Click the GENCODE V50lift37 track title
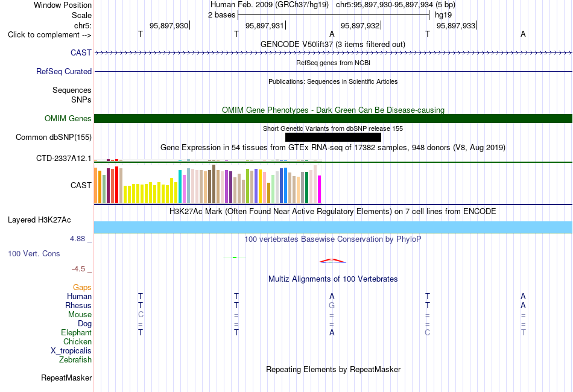The image size is (573, 392). coord(332,44)
